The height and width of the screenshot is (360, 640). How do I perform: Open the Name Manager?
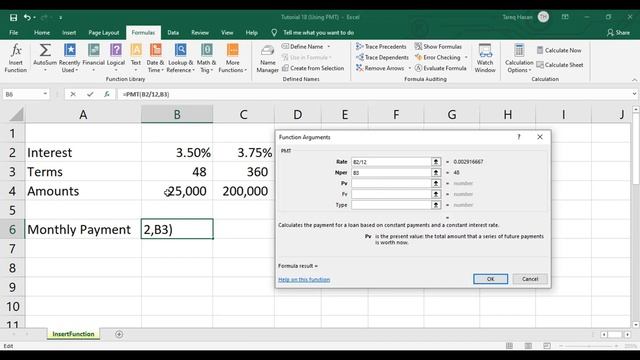pos(267,58)
